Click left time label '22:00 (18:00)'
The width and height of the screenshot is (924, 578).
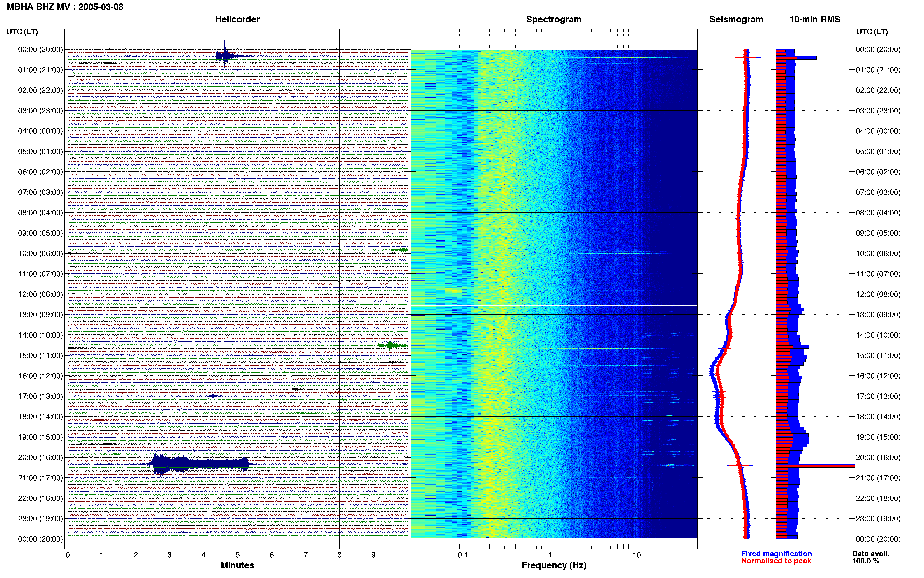(x=41, y=498)
